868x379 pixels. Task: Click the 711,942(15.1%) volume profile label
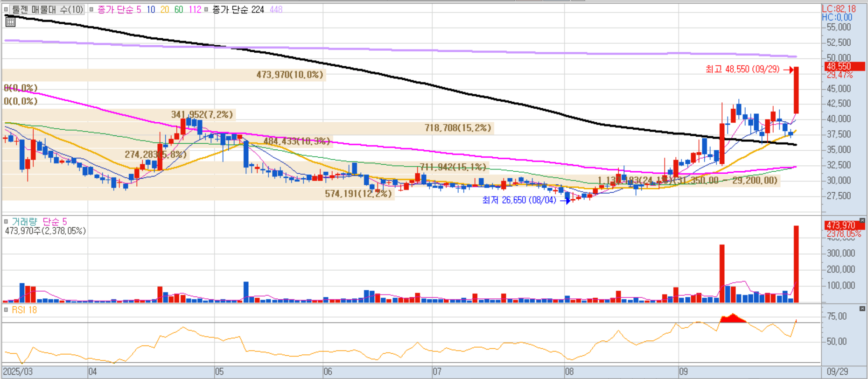pyautogui.click(x=453, y=167)
